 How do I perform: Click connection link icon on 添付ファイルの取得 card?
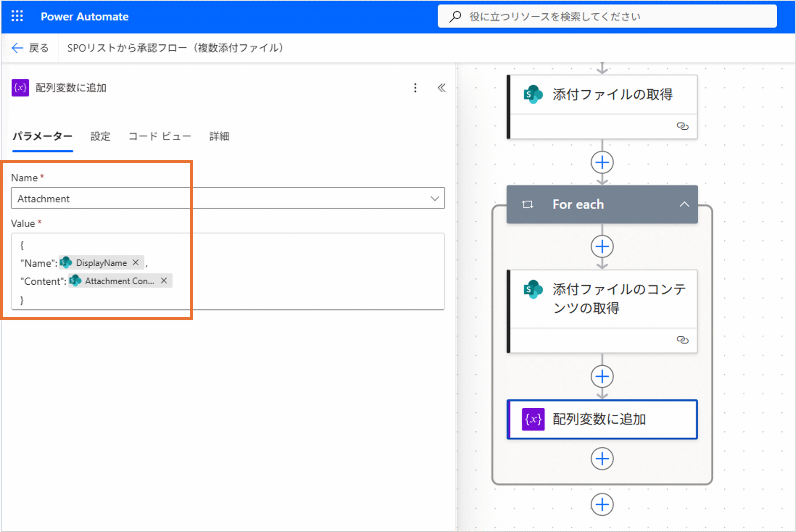tap(682, 126)
